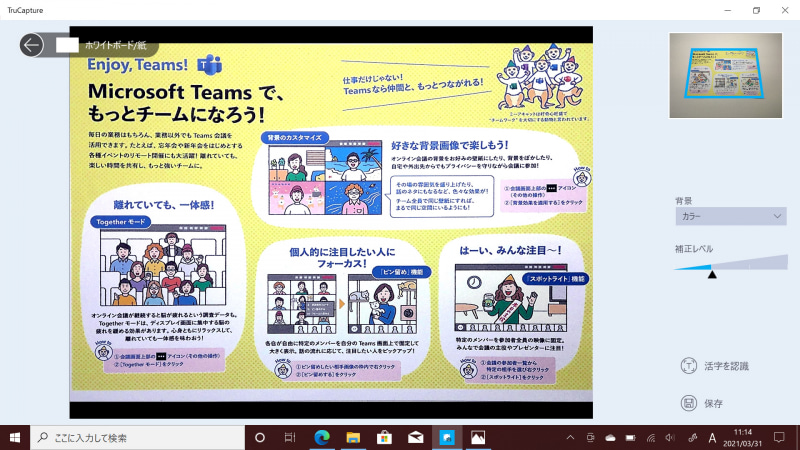The image size is (800, 450).
Task: Click the ホワイトボード/紙 mode label
Action: point(116,45)
